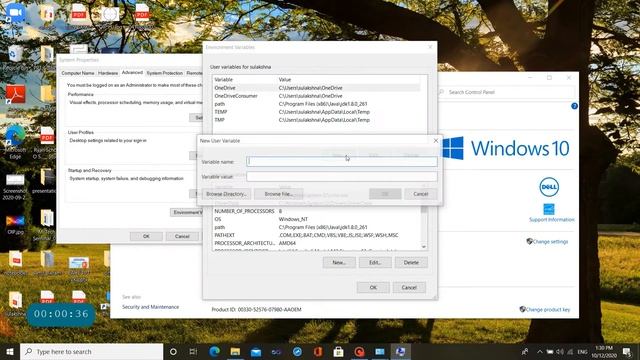
Task: Open the Mail app from the taskbar
Action: (x=256, y=351)
